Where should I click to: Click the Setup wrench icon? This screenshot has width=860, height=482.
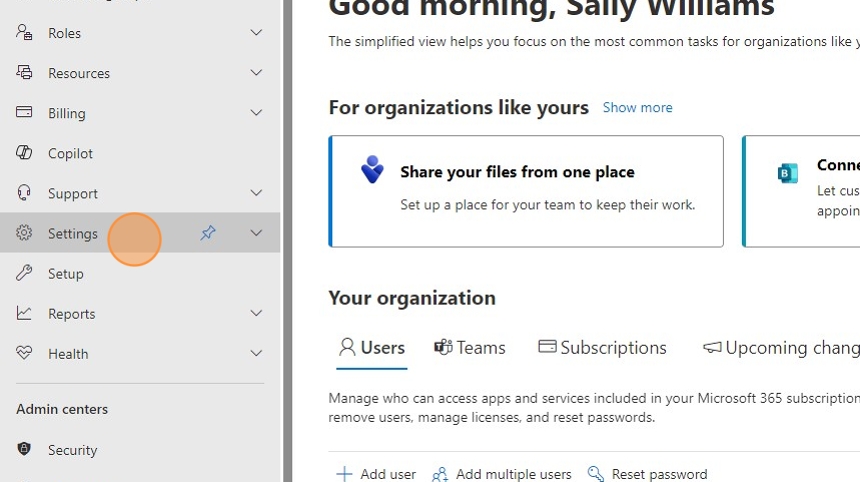click(x=24, y=273)
